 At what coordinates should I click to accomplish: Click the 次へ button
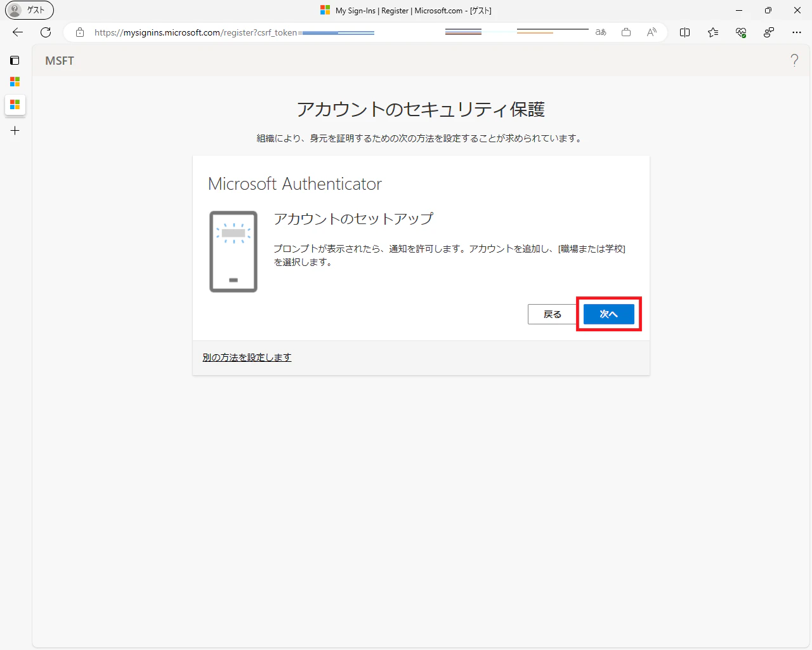(x=609, y=314)
